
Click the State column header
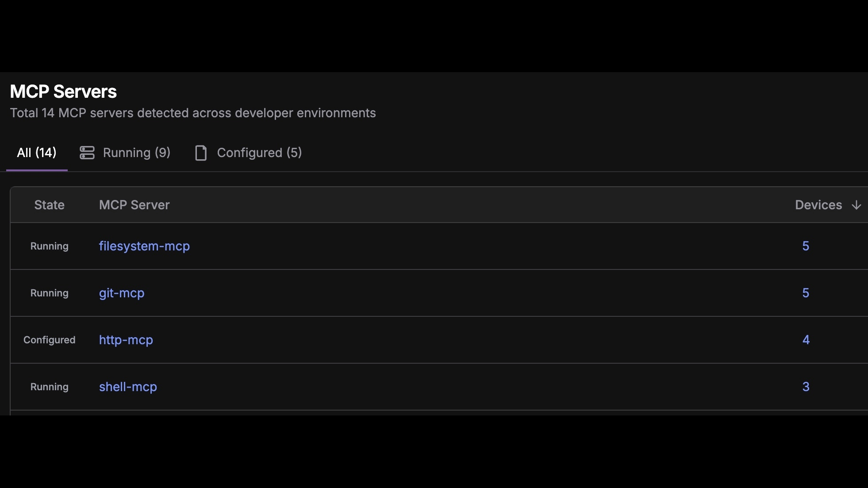pyautogui.click(x=49, y=205)
